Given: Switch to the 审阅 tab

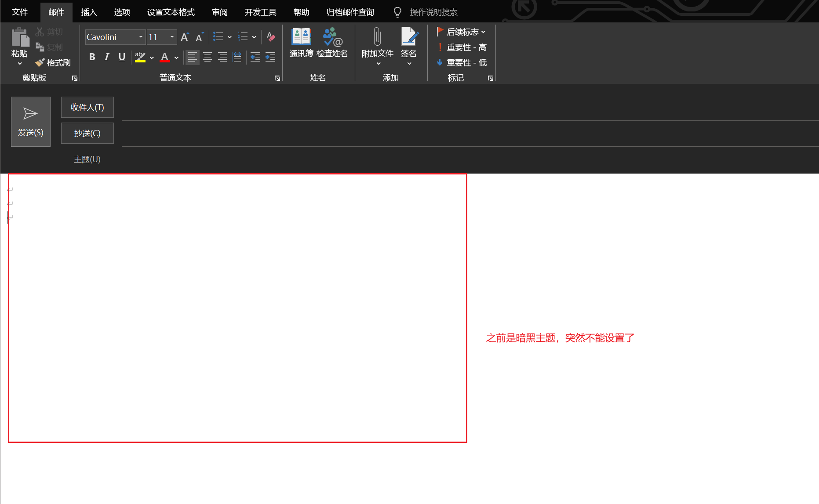Looking at the screenshot, I should pyautogui.click(x=220, y=12).
